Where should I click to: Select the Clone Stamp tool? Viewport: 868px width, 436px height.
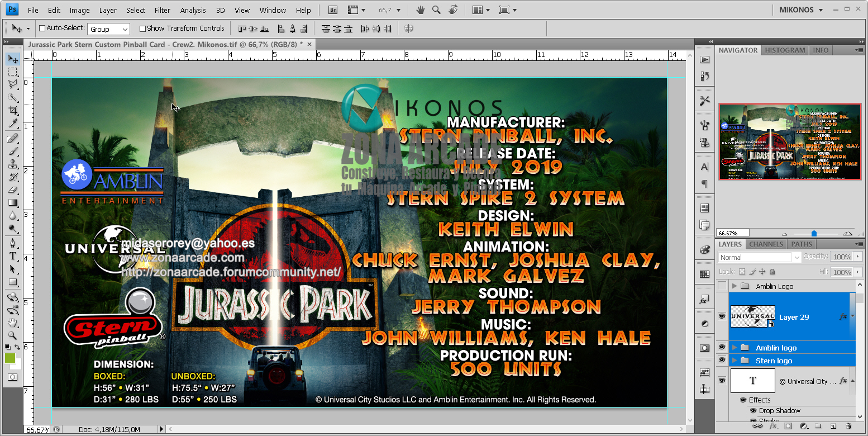click(13, 164)
